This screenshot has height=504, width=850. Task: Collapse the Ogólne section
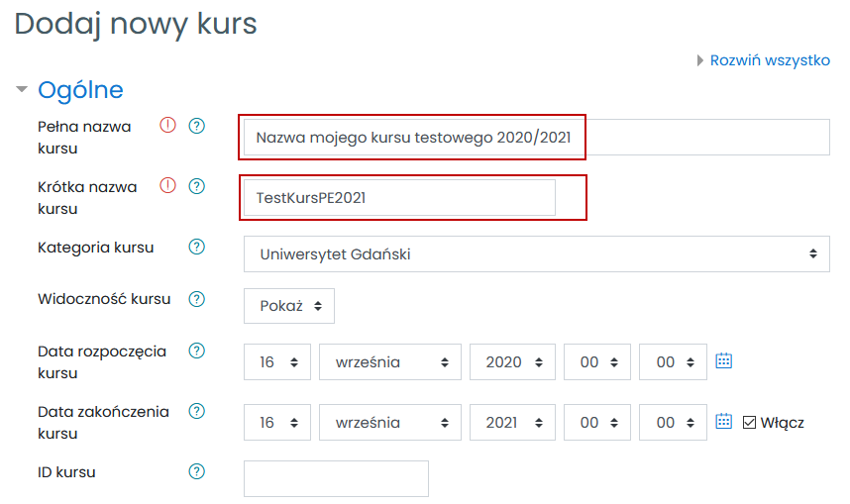point(22,90)
